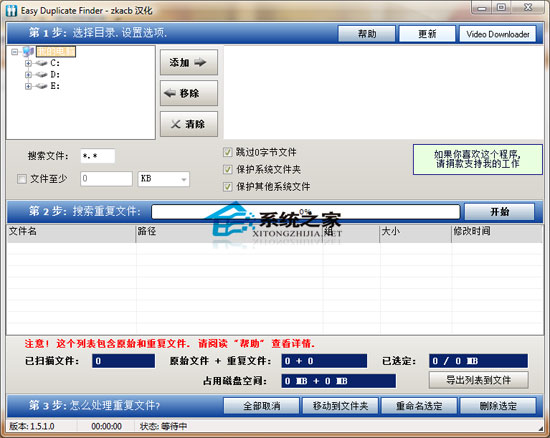Viewport: 550px width, 438px height.
Task: Click the 删除选定 delete selected button
Action: pos(498,406)
